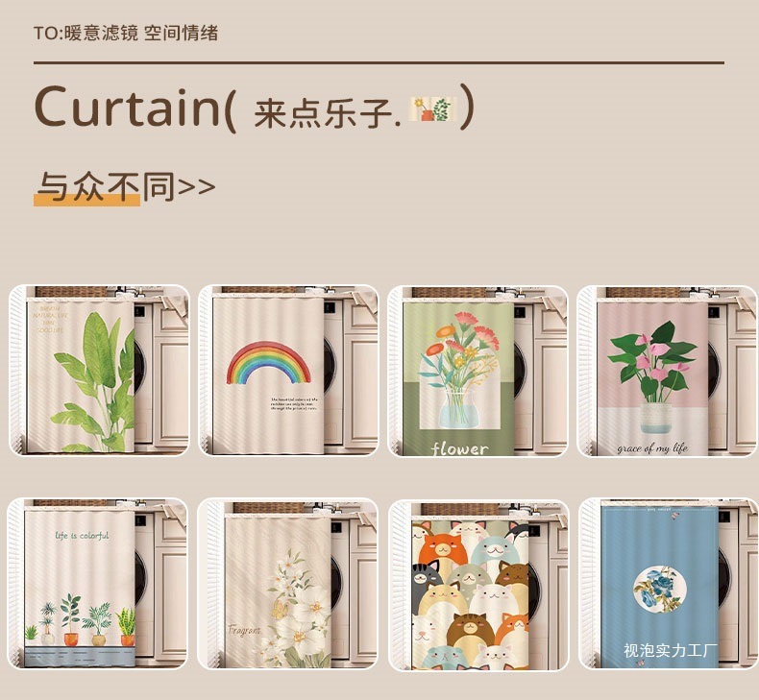Click the pink anthurium plant illustration
759x700 pixels.
(x=653, y=362)
